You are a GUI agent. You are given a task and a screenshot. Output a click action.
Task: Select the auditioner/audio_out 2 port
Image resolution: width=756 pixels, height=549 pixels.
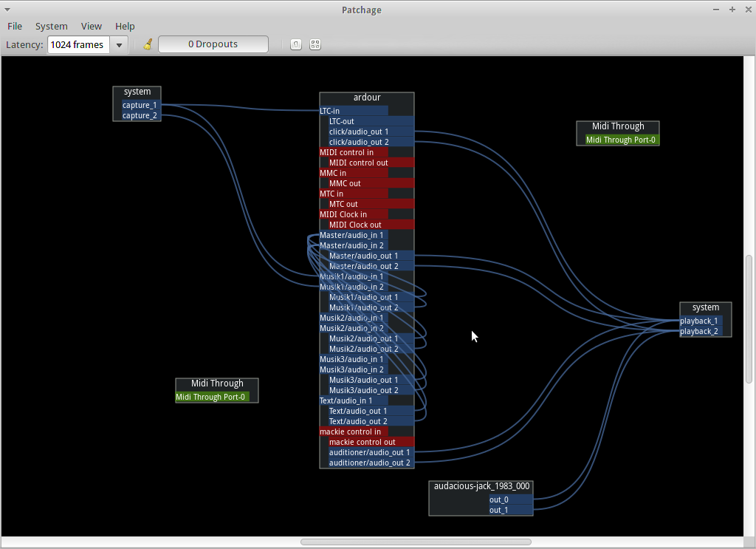click(x=371, y=463)
